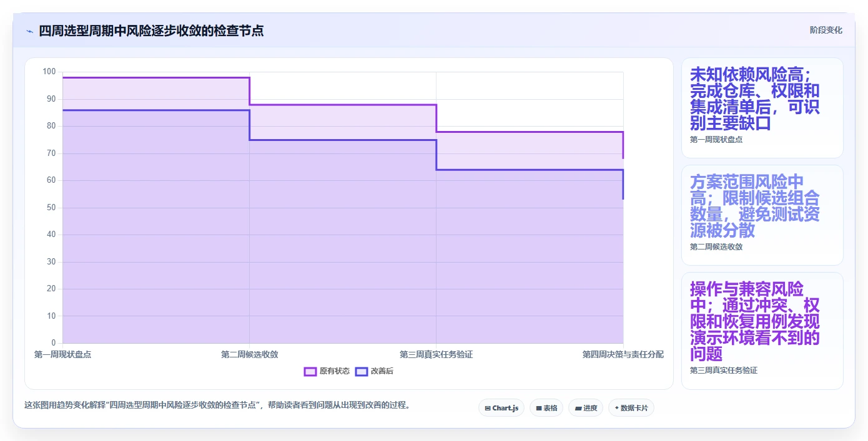The image size is (868, 441).
Task: Toggle the 原有状态 legend item
Action: 327,371
